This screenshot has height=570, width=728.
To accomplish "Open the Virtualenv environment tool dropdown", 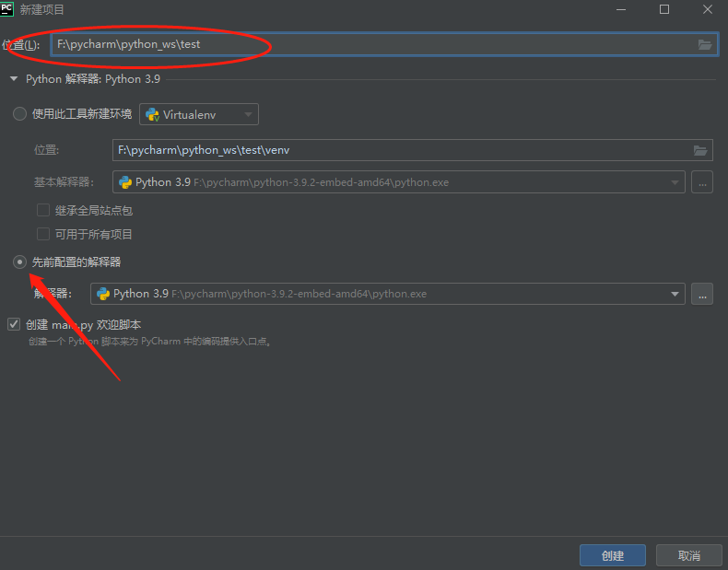I will (199, 114).
